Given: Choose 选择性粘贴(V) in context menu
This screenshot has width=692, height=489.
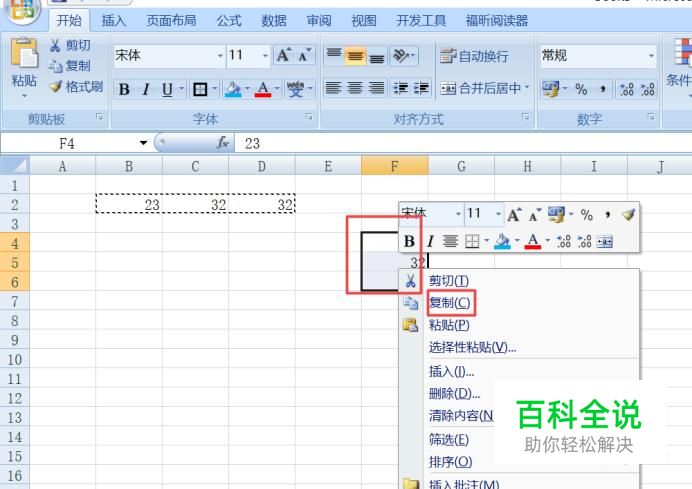Looking at the screenshot, I should (x=519, y=347).
